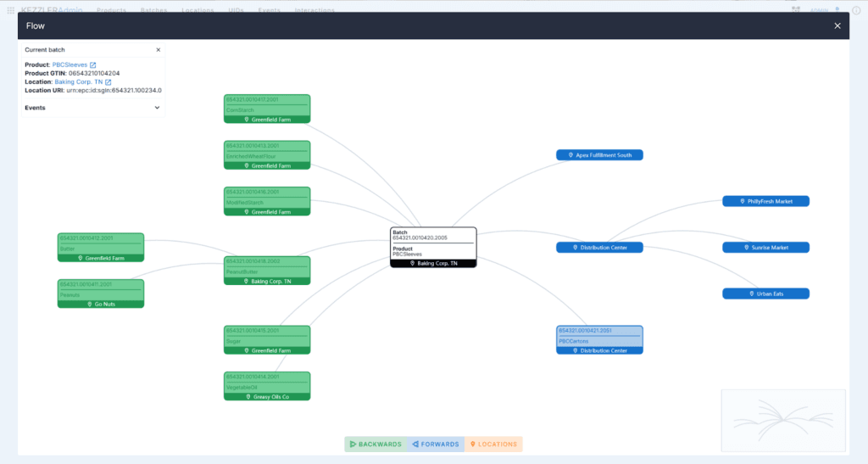Open the Baking Corp. TN external link icon
This screenshot has width=868, height=464.
click(108, 82)
